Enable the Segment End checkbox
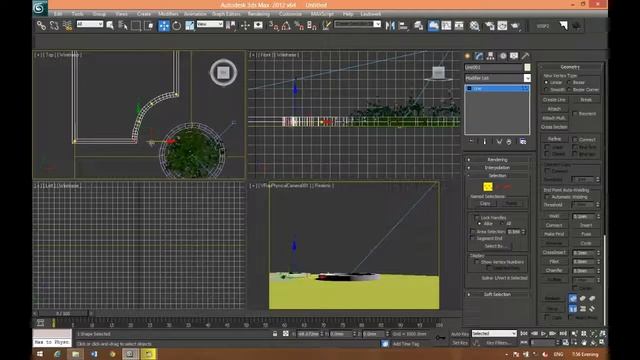The width and height of the screenshot is (640, 360). (x=473, y=238)
